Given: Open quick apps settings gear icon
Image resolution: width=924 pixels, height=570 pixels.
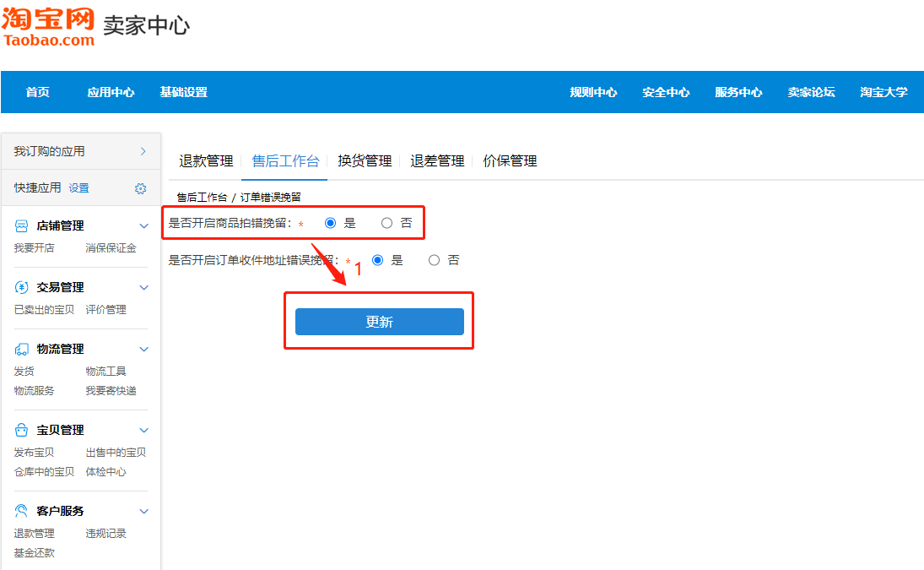Looking at the screenshot, I should 141,188.
